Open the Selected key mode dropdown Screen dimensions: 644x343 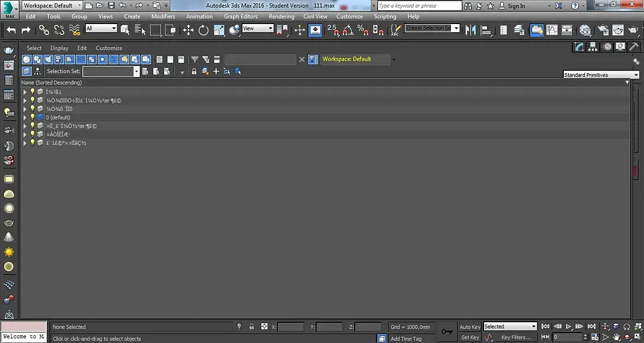point(510,326)
